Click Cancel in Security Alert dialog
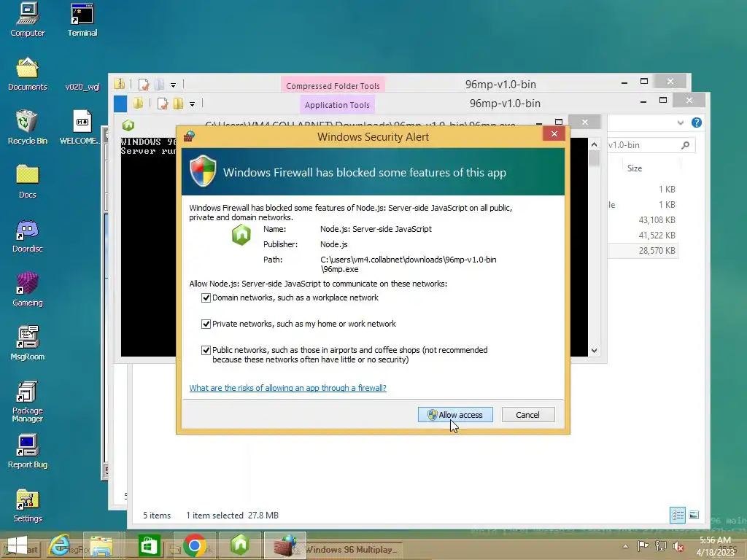Viewport: 747px width, 560px height. [528, 415]
